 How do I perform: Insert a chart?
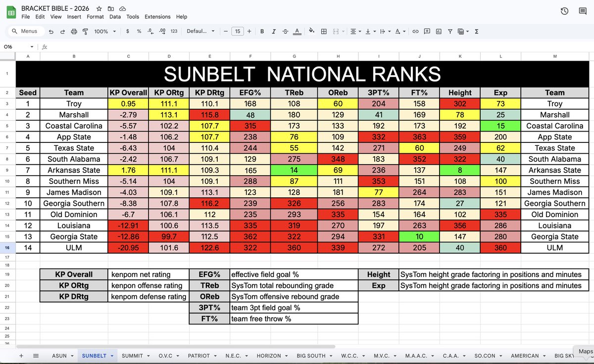(439, 31)
